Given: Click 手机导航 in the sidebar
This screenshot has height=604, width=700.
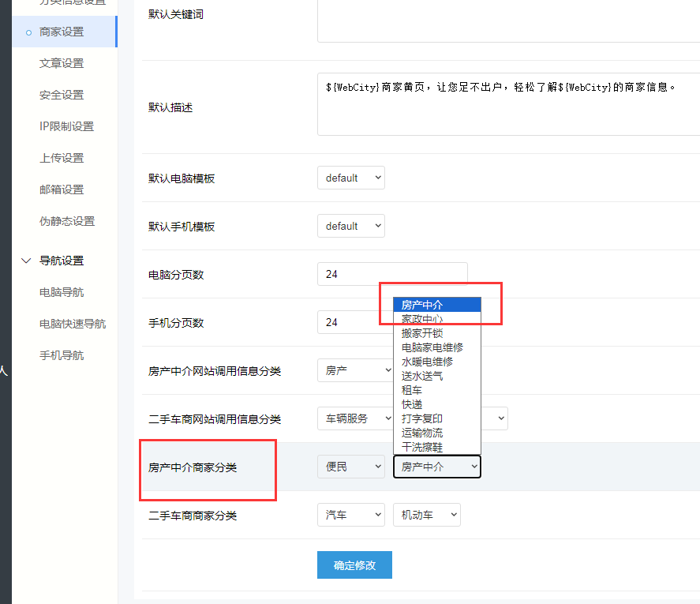Looking at the screenshot, I should (62, 355).
